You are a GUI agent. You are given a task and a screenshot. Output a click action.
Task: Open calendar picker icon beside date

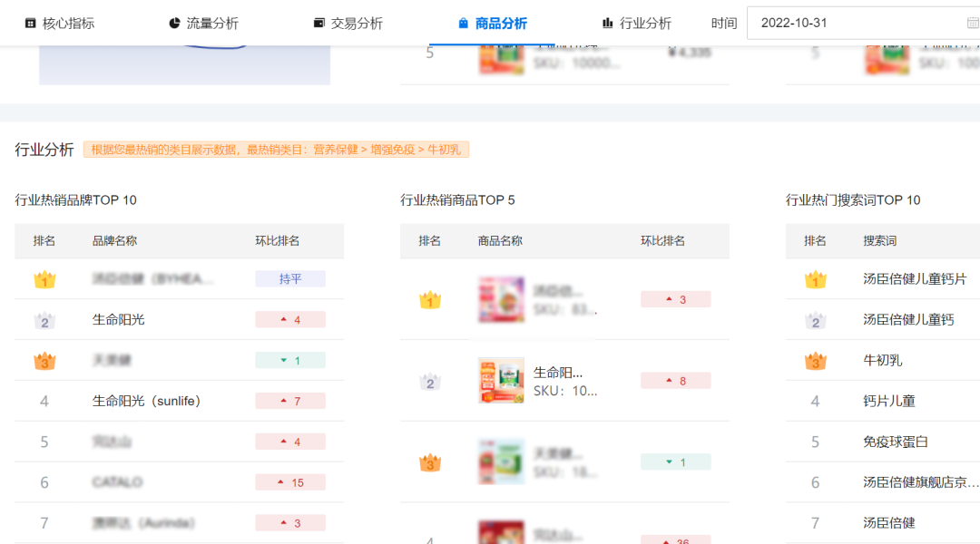coord(973,23)
